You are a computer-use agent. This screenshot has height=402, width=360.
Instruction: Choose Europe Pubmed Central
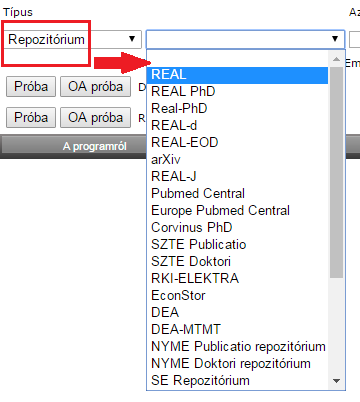(237, 210)
